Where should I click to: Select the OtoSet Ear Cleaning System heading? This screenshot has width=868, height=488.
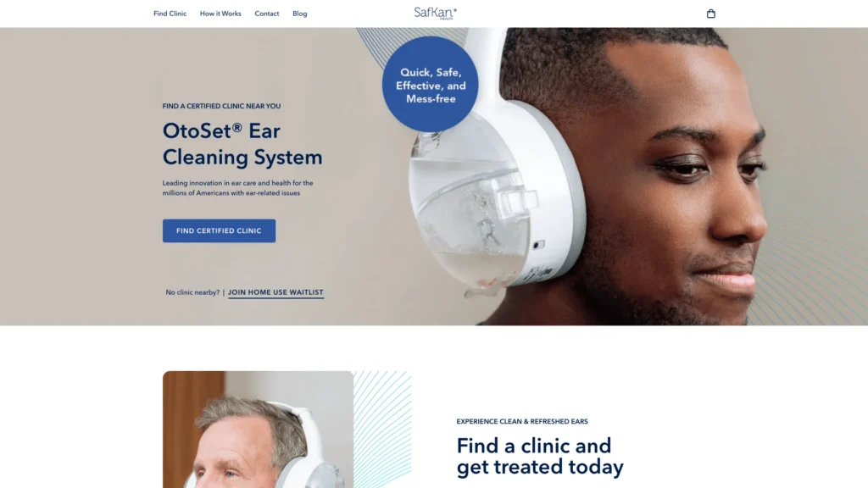(242, 144)
